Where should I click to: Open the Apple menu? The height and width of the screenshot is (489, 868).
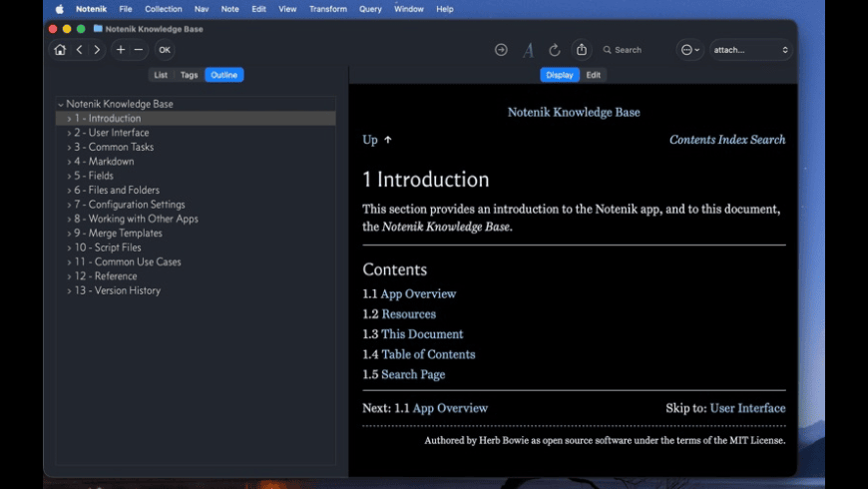[x=59, y=9]
